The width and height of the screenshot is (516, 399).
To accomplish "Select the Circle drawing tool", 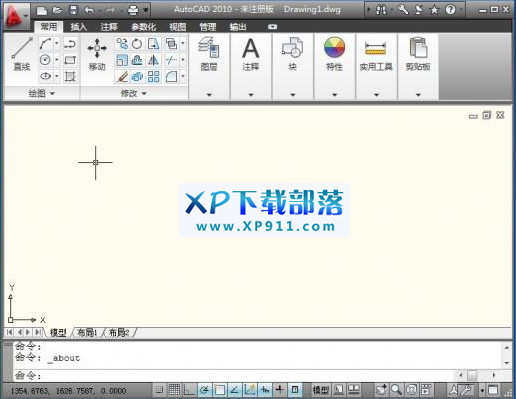I will 45,60.
